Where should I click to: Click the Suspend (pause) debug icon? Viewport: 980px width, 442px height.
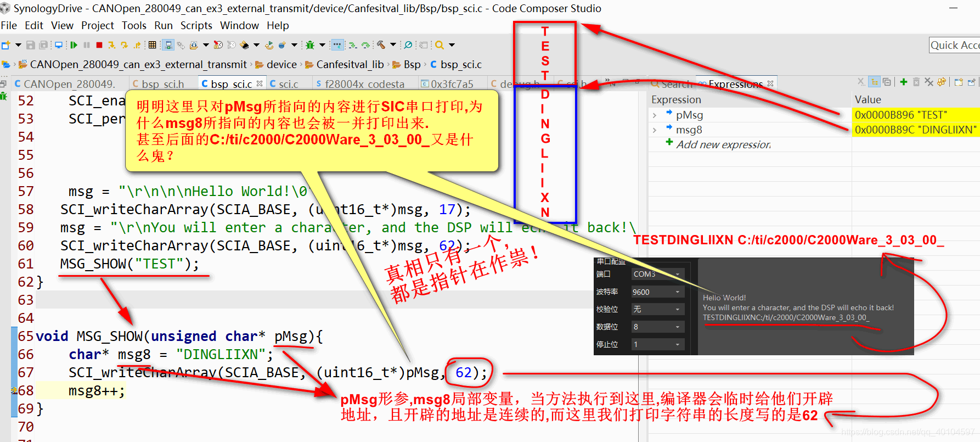(87, 45)
